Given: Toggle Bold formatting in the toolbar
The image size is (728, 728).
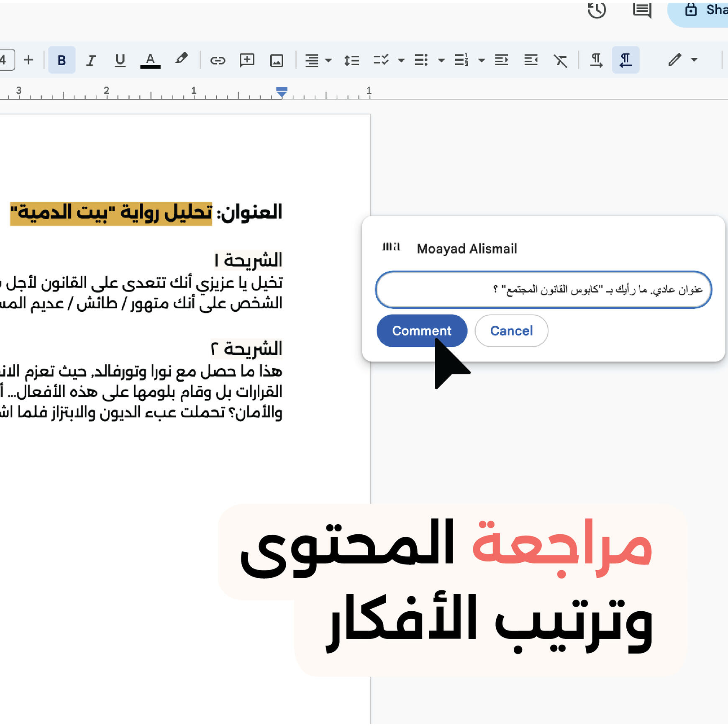Looking at the screenshot, I should 62,60.
